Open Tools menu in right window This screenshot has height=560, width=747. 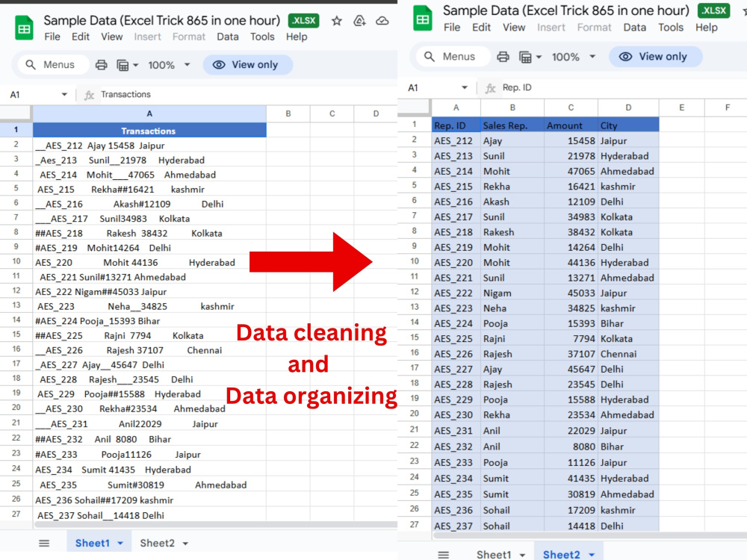671,28
